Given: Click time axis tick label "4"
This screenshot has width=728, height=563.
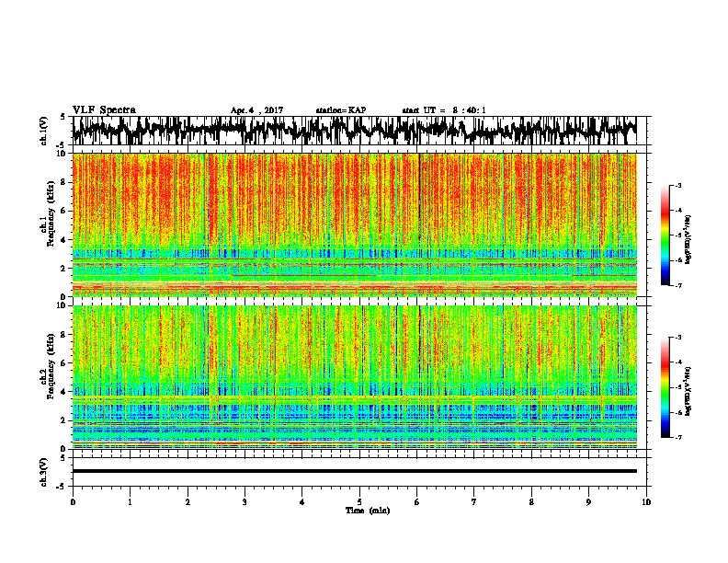Looking at the screenshot, I should (302, 502).
